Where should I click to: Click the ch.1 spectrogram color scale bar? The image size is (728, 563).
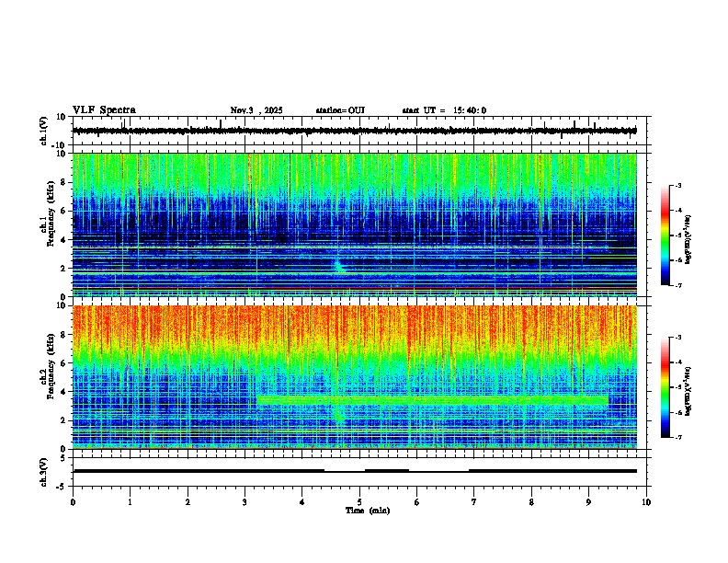pyautogui.click(x=665, y=236)
